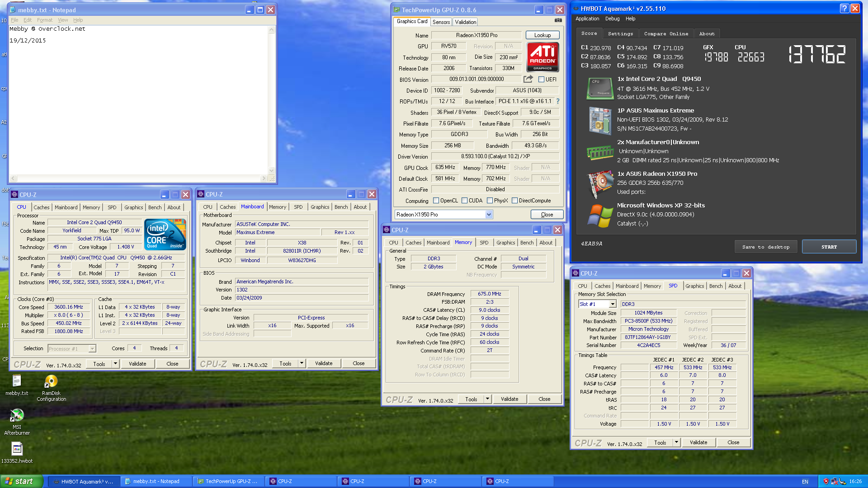Click the graphics card icon in Aquamark

click(600, 184)
